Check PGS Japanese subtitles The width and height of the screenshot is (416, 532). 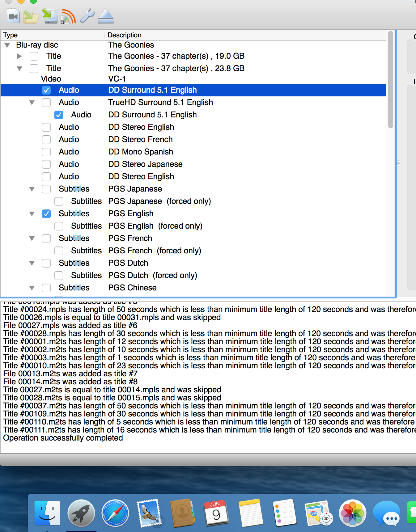coord(46,189)
